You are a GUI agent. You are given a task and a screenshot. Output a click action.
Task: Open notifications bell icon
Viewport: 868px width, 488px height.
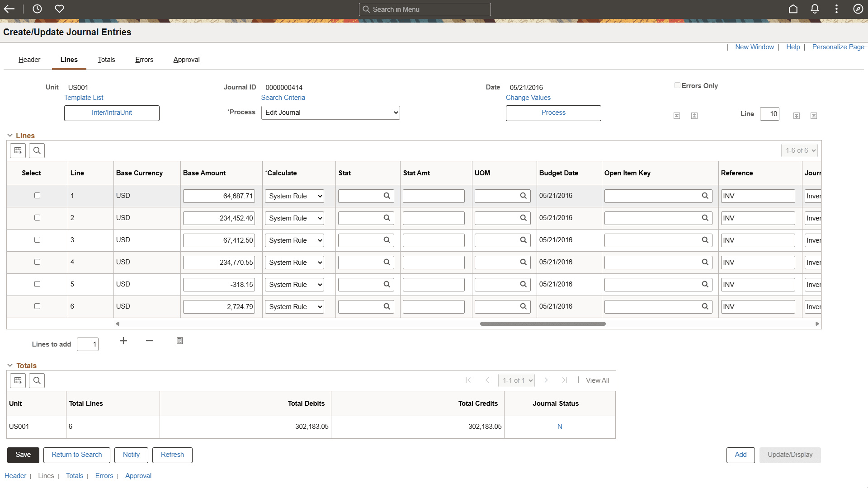[x=815, y=9]
